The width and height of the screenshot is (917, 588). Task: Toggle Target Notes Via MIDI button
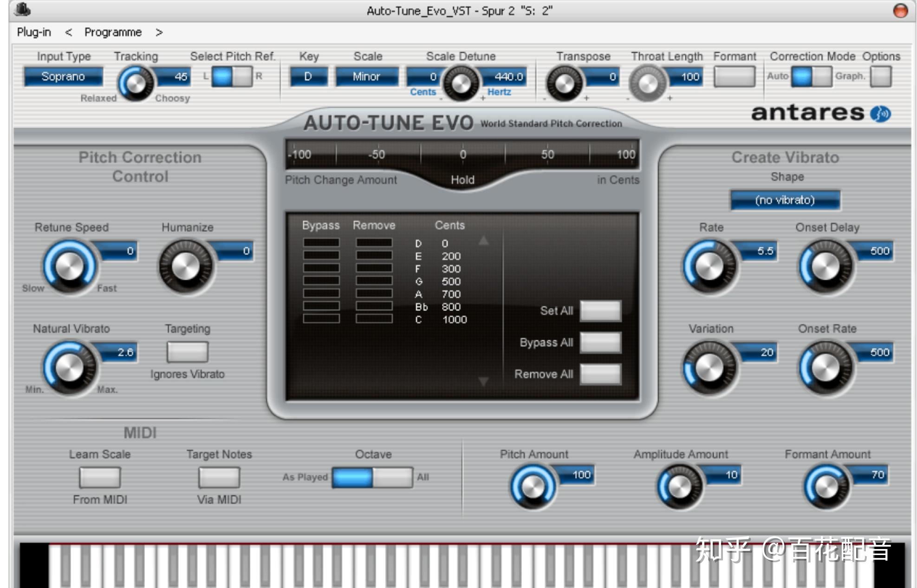219,477
